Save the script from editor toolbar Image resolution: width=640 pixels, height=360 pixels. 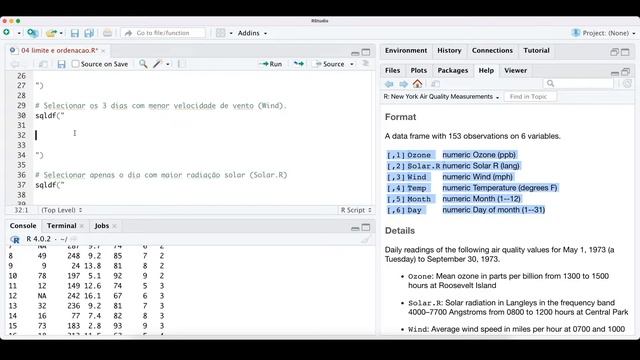point(61,64)
